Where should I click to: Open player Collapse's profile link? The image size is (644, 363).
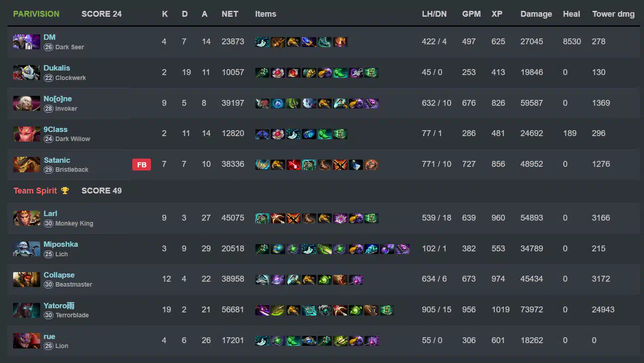click(59, 275)
